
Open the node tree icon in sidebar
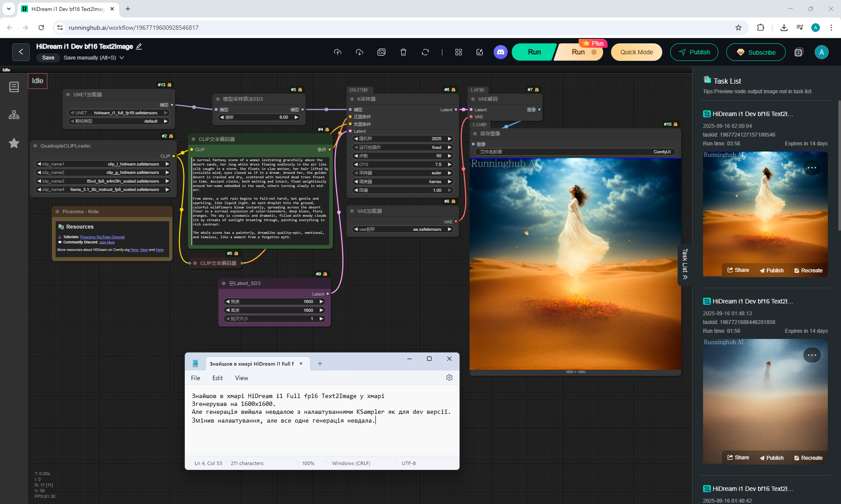tap(14, 115)
